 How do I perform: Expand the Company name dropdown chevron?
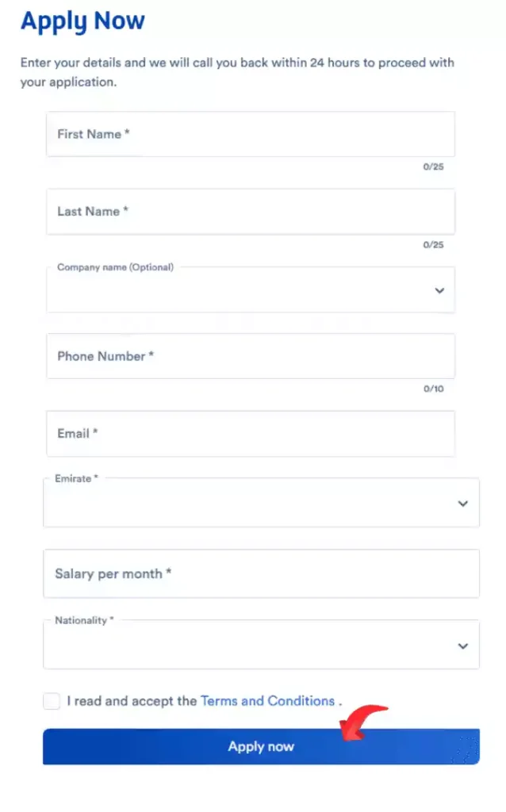coord(439,291)
